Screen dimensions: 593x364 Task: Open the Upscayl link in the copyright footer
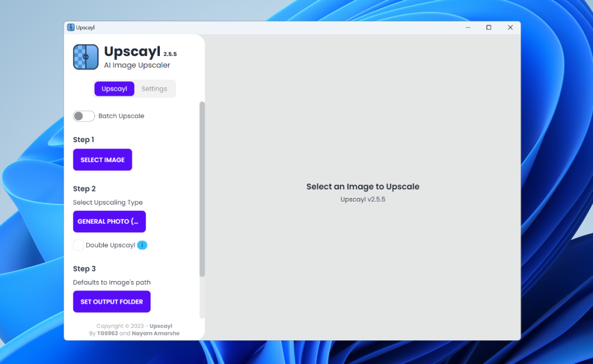(x=161, y=326)
